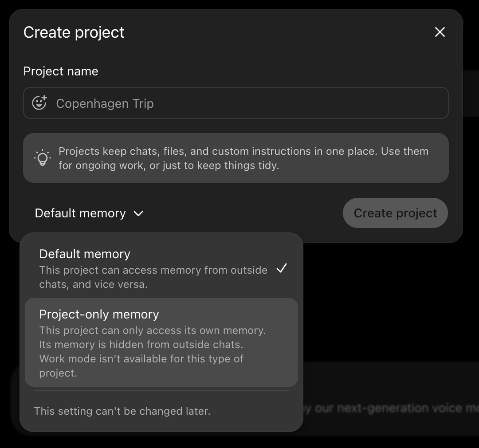The width and height of the screenshot is (479, 448).
Task: Close the Create project dialog
Action: (x=440, y=32)
